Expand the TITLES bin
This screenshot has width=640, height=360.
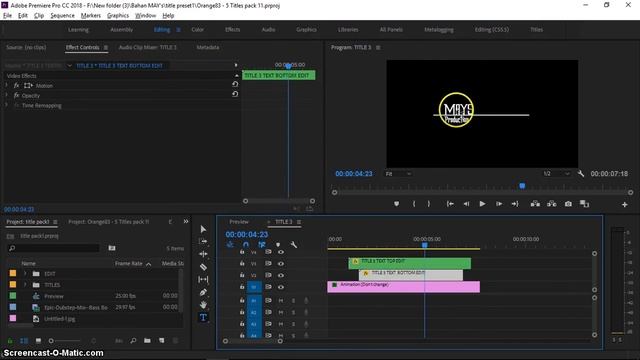coord(25,284)
